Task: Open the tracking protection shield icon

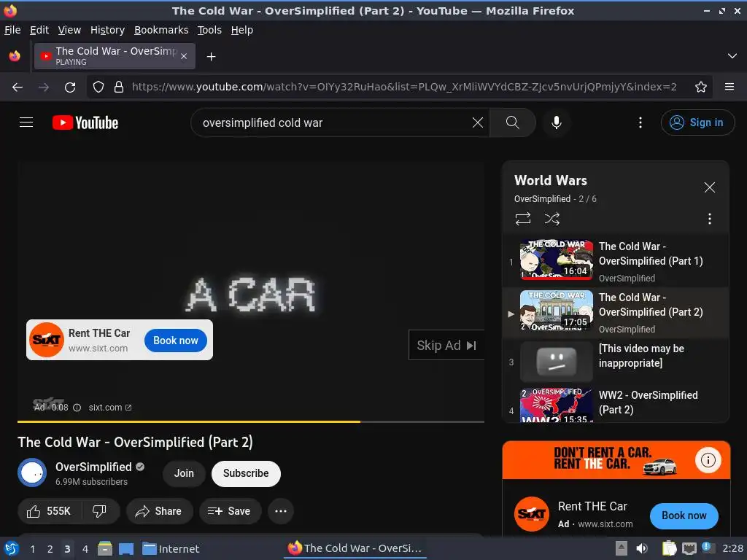Action: (x=98, y=87)
